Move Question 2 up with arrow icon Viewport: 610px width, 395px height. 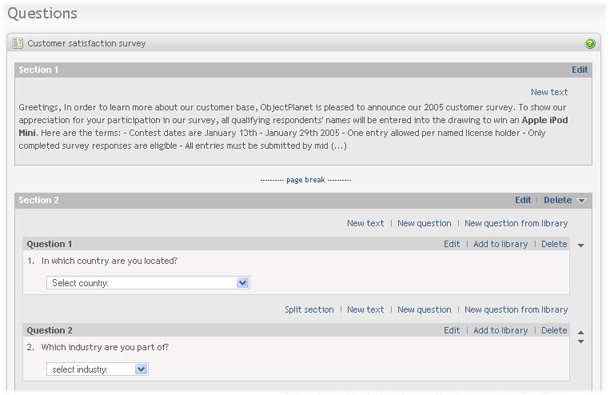580,332
